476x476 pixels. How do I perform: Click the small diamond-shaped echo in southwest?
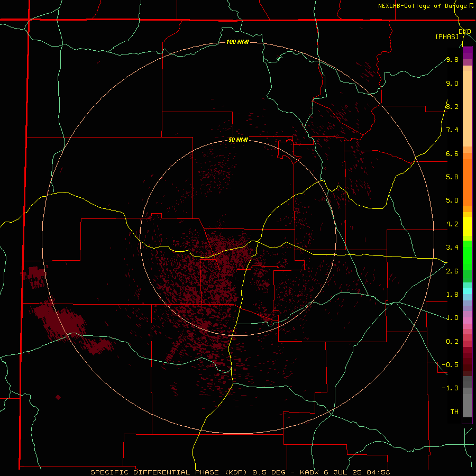pos(58,397)
